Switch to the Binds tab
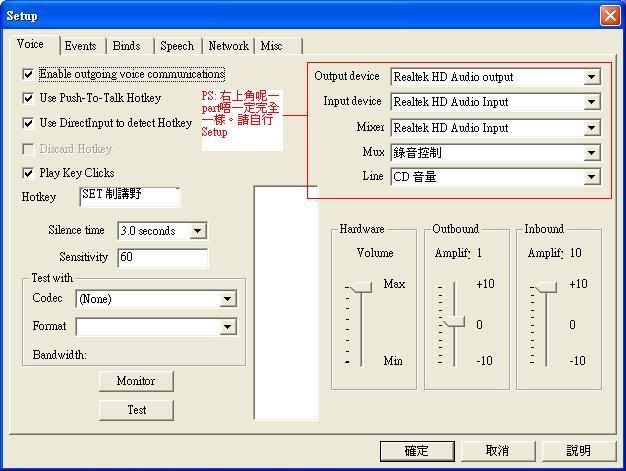The height and width of the screenshot is (471, 626). tap(126, 46)
